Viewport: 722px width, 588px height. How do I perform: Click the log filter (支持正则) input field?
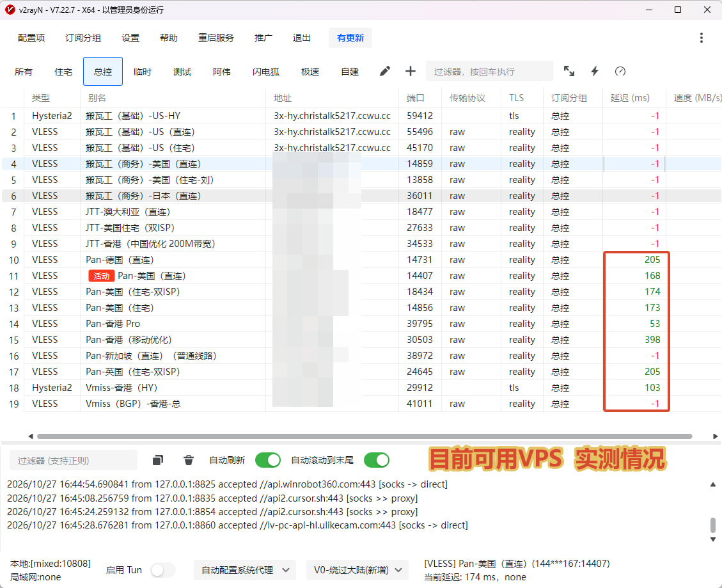[73, 460]
